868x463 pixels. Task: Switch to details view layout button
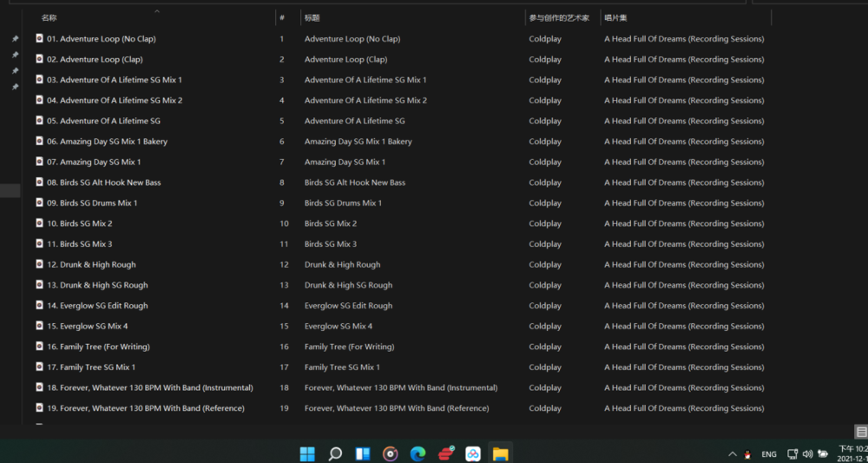pyautogui.click(x=861, y=432)
